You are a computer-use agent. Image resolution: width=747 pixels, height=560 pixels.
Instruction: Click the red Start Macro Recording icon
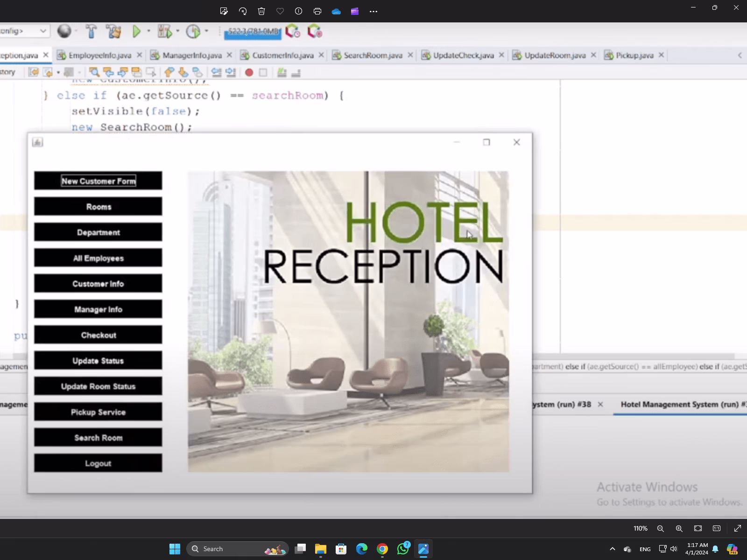249,72
